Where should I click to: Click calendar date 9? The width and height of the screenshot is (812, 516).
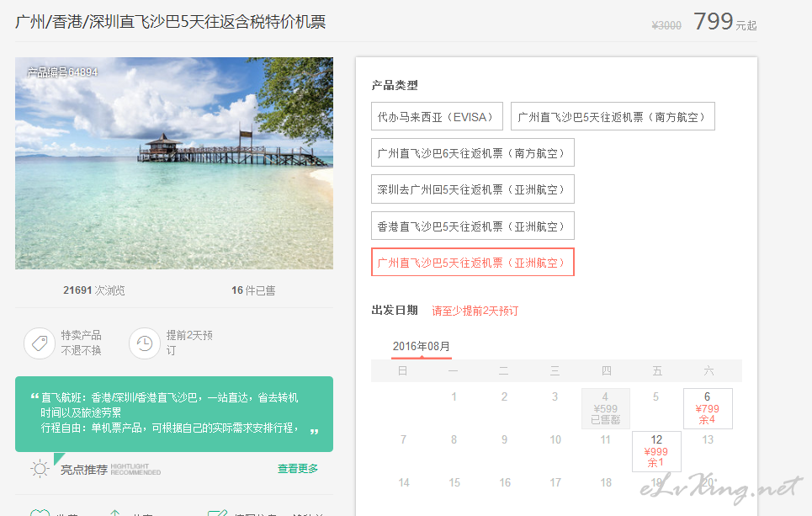(504, 440)
